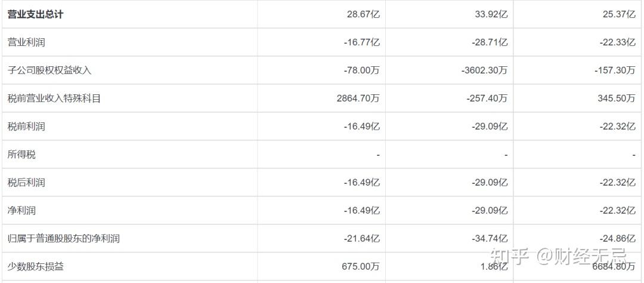Select the 25.37亿 cell
Screen dimensions: 644x283
(x=619, y=14)
